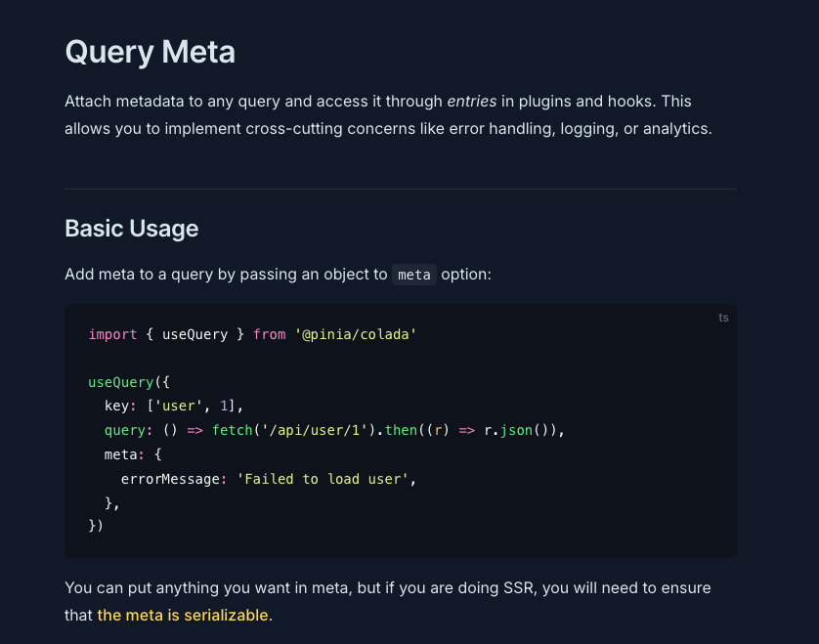819x644 pixels.
Task: Open the "the meta is serializable" link
Action: 182,615
